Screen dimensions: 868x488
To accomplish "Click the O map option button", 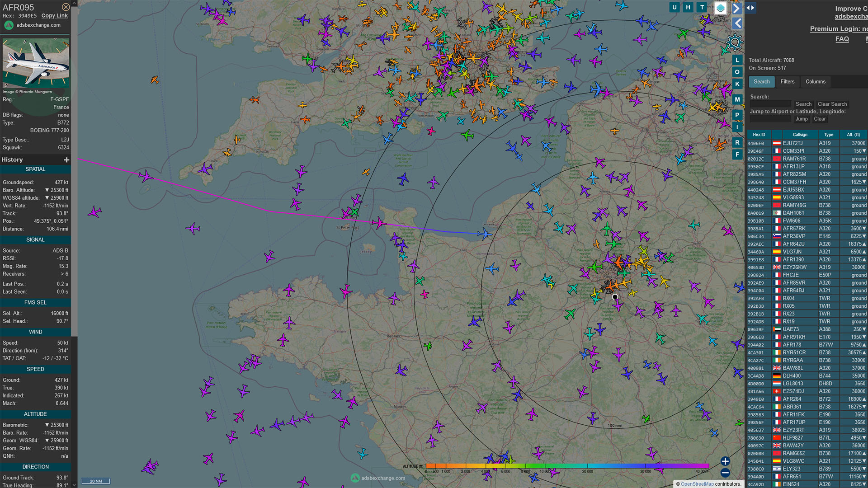I will pos(737,72).
